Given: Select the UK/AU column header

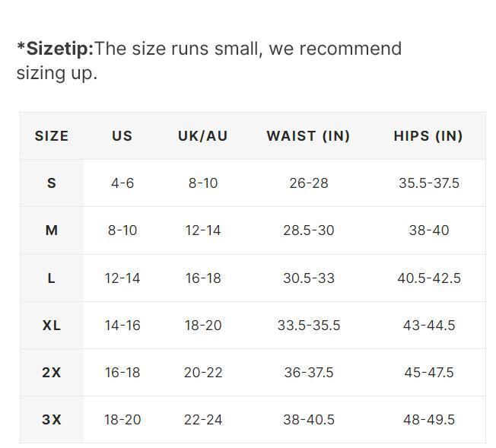Looking at the screenshot, I should coord(203,136).
